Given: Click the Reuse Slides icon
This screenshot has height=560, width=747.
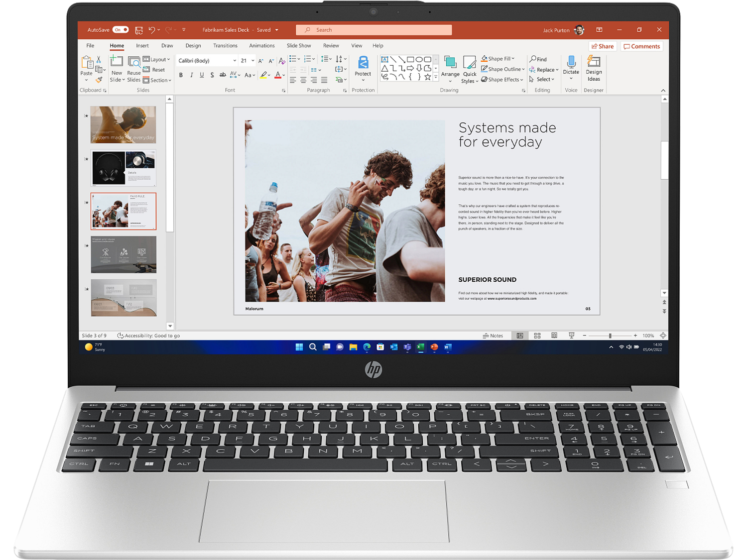Looking at the screenshot, I should 134,62.
